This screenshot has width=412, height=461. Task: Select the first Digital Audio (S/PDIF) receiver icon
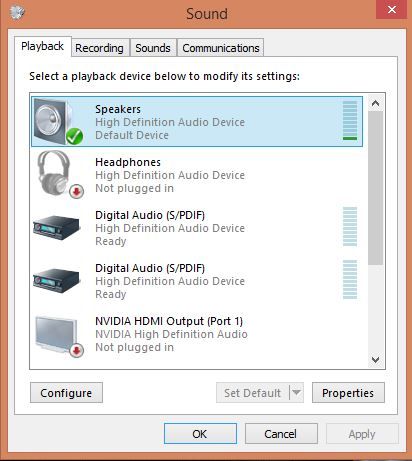[57, 228]
